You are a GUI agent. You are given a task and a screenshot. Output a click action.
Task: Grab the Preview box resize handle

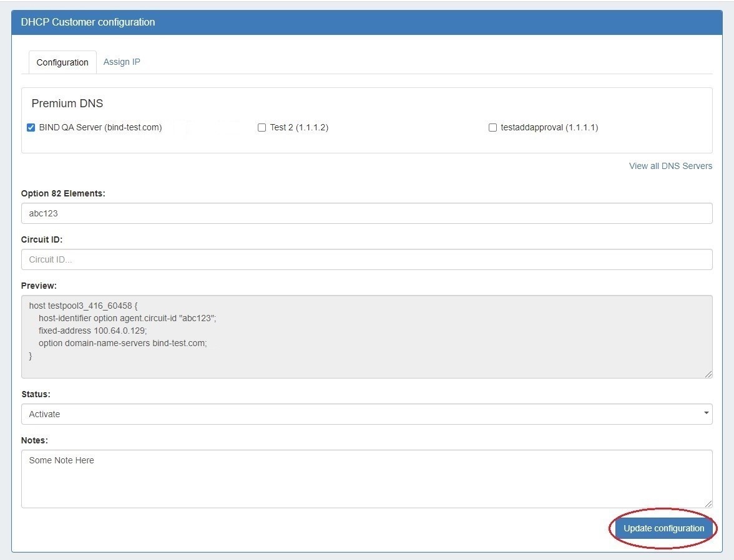(708, 374)
